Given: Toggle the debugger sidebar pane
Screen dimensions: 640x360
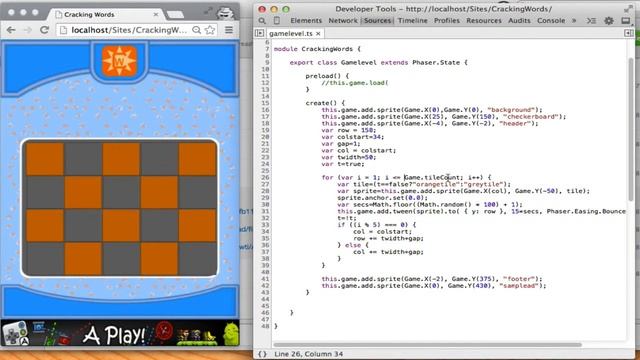Looking at the screenshot, I should point(629,33).
